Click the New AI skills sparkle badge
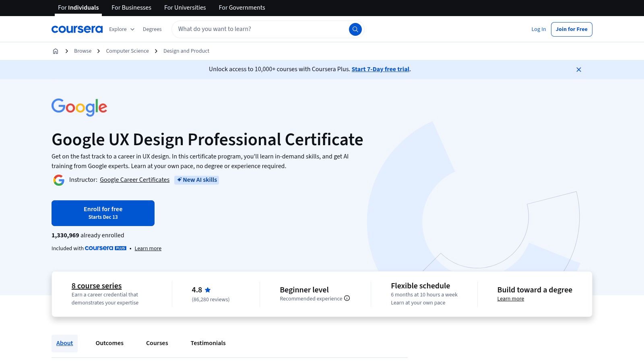 196,180
